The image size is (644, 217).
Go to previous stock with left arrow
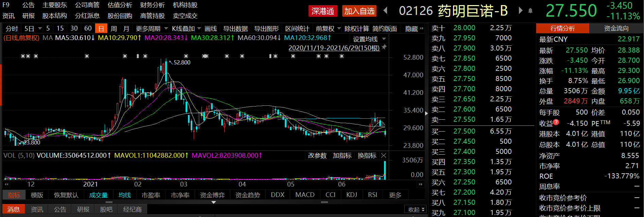(385, 11)
